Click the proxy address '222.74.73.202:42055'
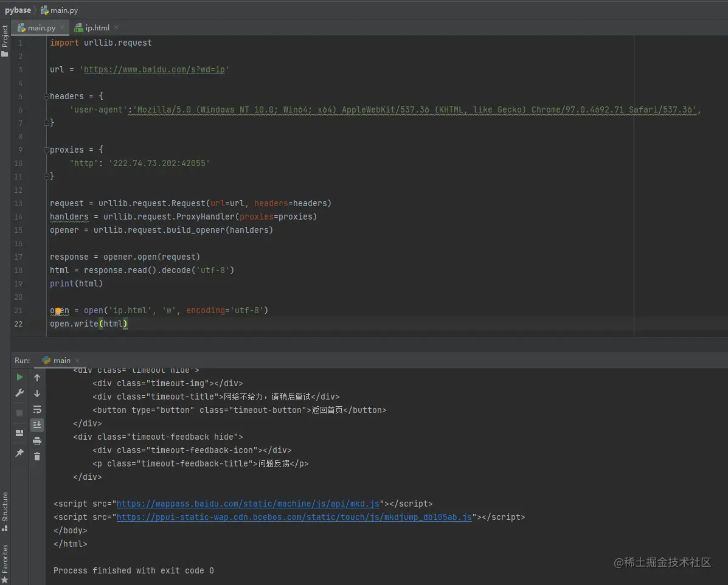 [159, 164]
